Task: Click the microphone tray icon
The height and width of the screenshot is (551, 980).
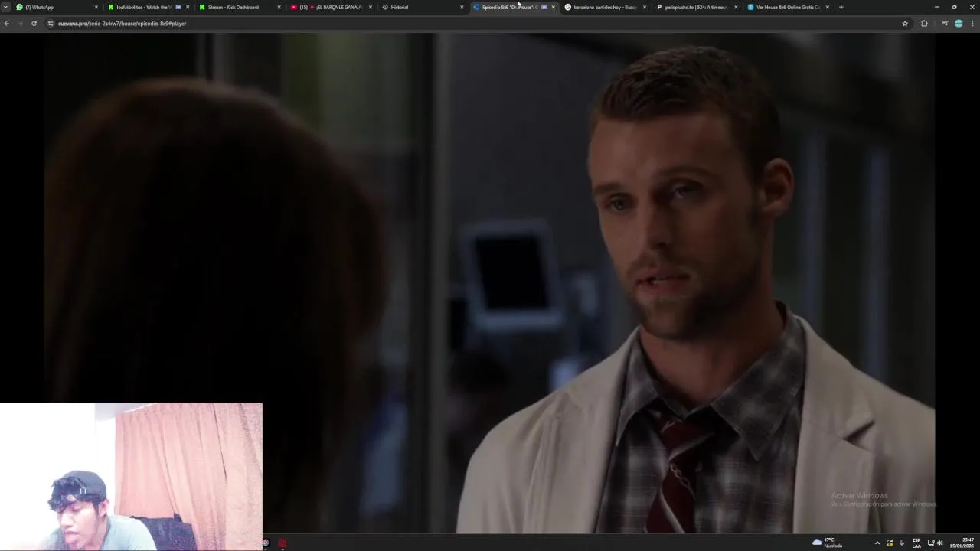Action: (x=902, y=543)
